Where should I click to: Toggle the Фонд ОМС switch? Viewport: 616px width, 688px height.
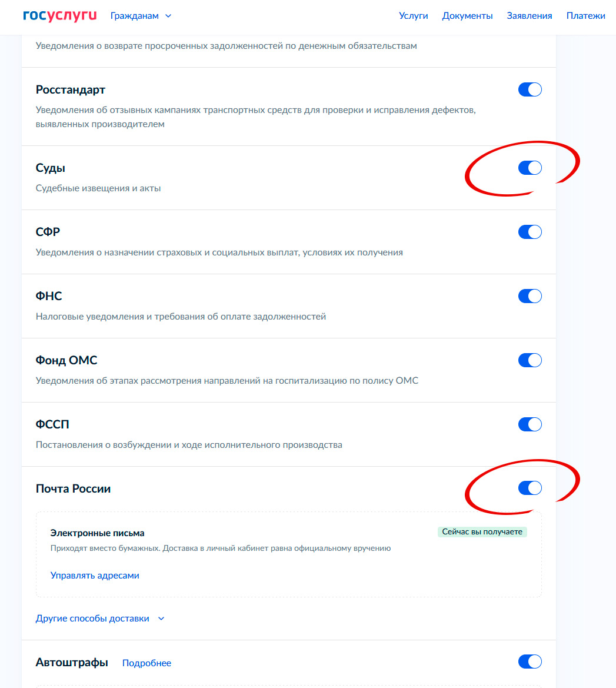[530, 360]
